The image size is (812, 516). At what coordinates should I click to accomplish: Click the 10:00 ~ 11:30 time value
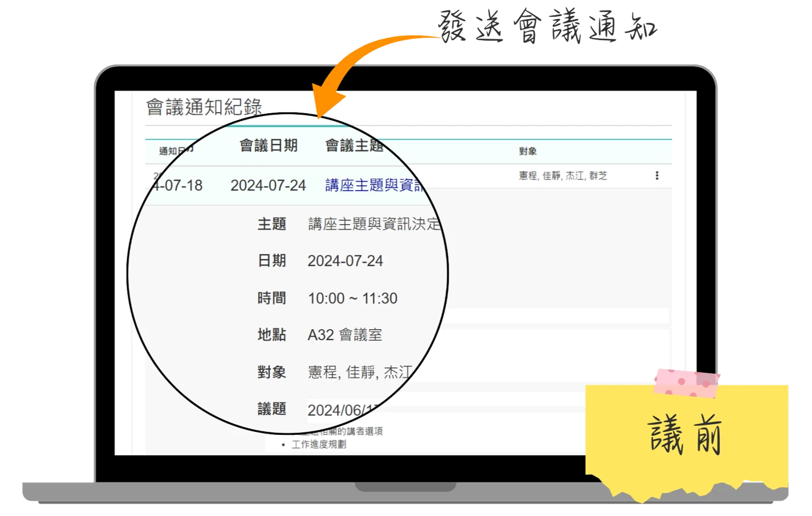click(x=353, y=298)
